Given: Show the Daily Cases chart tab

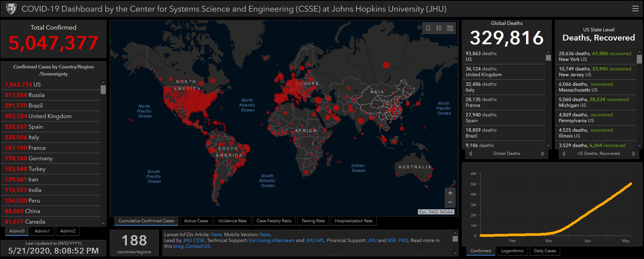Looking at the screenshot, I should click(545, 251).
